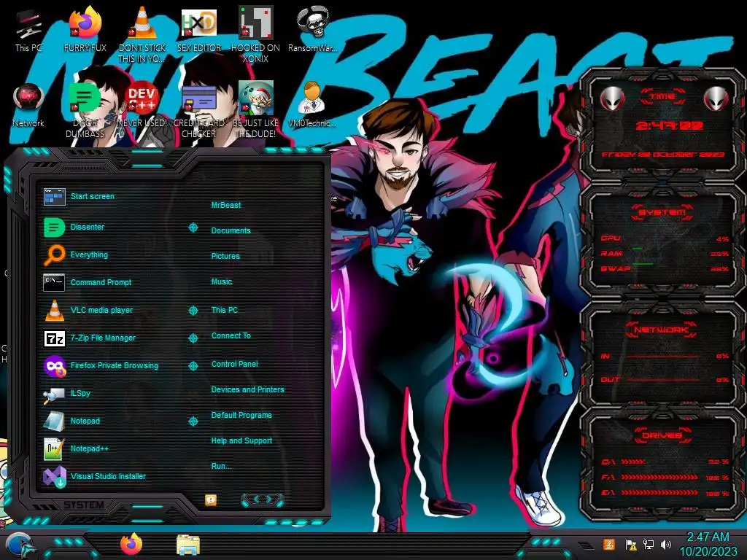
Task: Open Control Panel from the start menu
Action: tap(234, 365)
